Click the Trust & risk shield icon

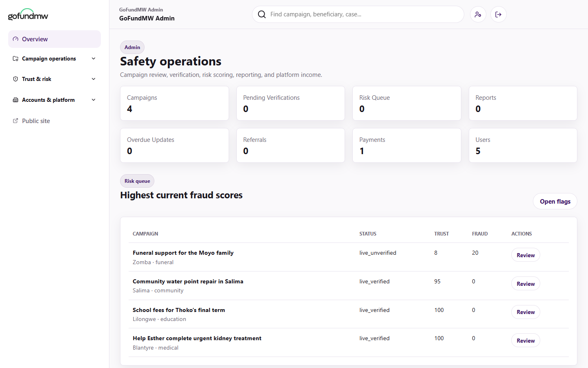[x=16, y=79]
